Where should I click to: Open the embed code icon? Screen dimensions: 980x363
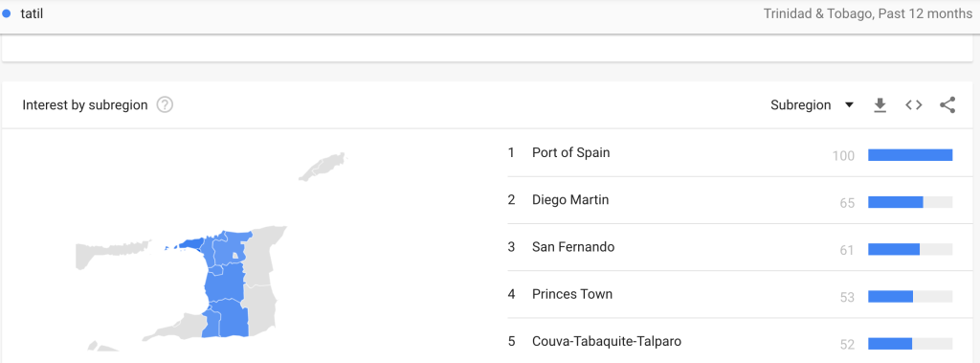pos(914,105)
